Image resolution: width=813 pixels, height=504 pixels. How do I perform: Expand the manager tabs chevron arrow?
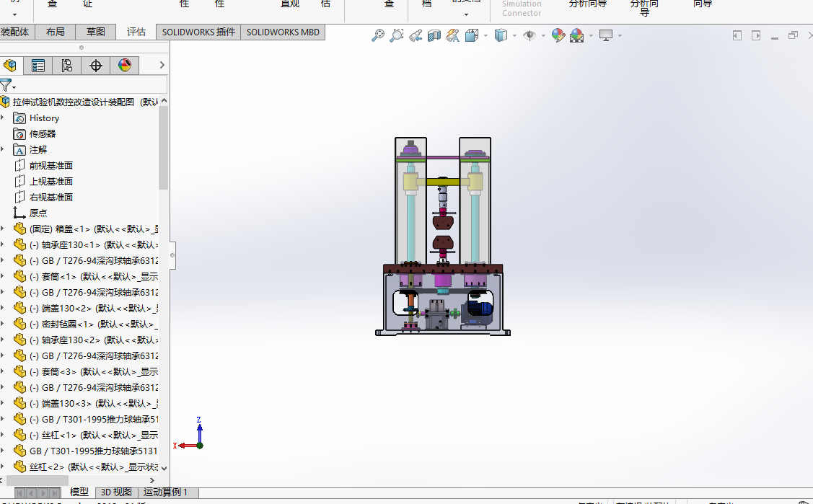(x=162, y=66)
